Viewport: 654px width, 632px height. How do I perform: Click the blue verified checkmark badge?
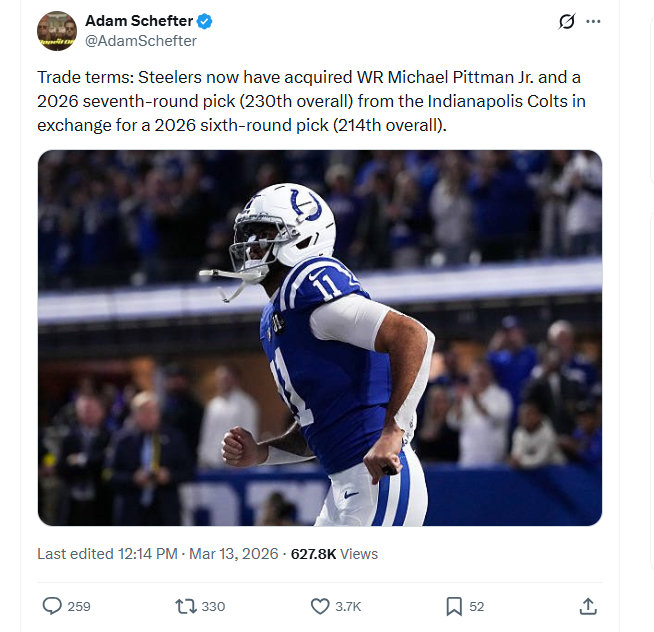204,21
